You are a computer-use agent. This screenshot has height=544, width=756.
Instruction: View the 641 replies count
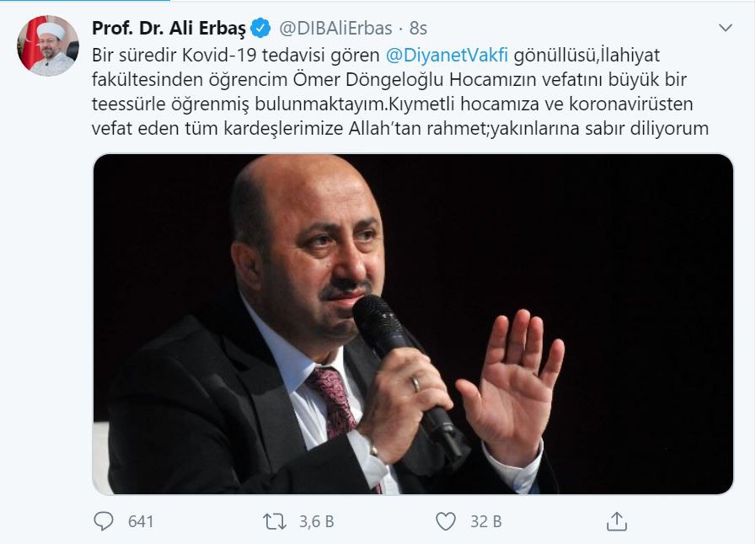click(141, 522)
